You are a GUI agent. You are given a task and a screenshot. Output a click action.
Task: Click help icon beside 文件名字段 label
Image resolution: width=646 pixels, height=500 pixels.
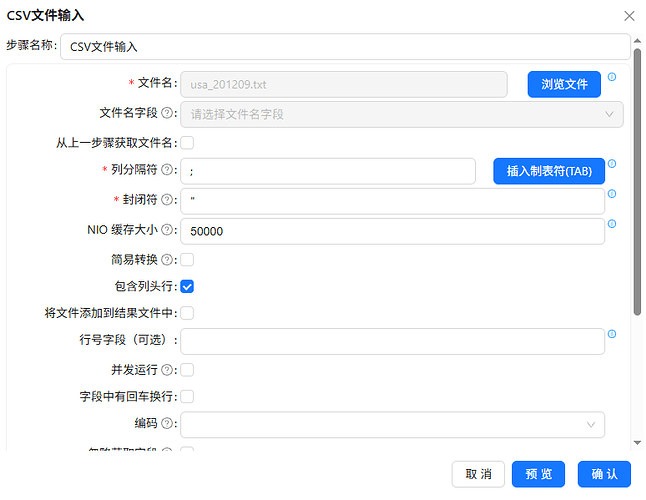(167, 112)
